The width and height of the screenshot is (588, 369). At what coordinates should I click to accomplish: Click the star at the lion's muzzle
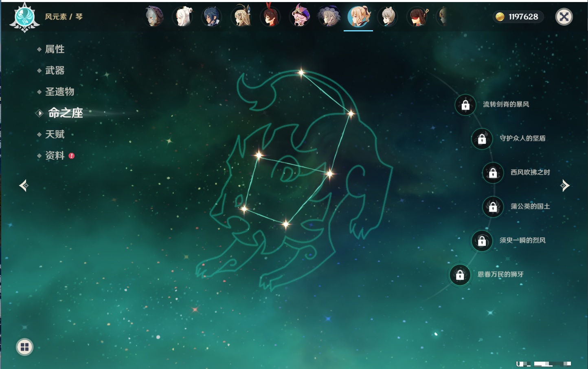[244, 209]
